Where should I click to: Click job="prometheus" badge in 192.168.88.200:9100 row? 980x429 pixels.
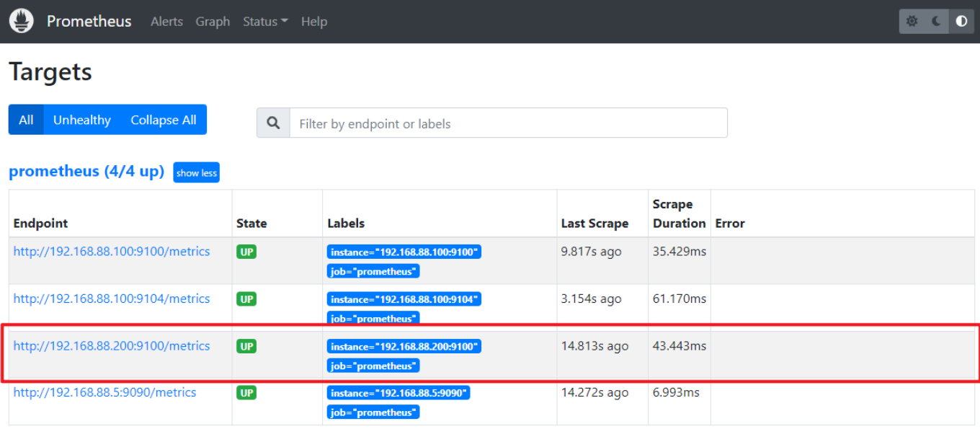[373, 366]
